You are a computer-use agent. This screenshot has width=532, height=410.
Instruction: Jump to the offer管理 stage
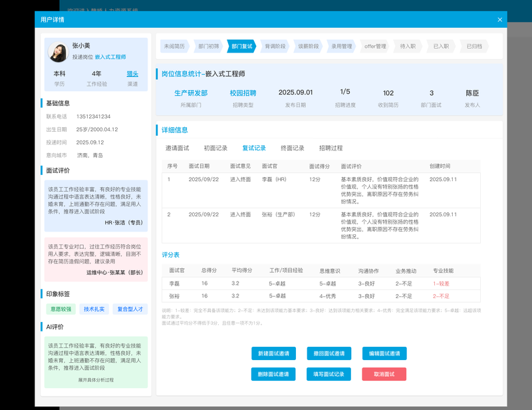[x=375, y=47]
